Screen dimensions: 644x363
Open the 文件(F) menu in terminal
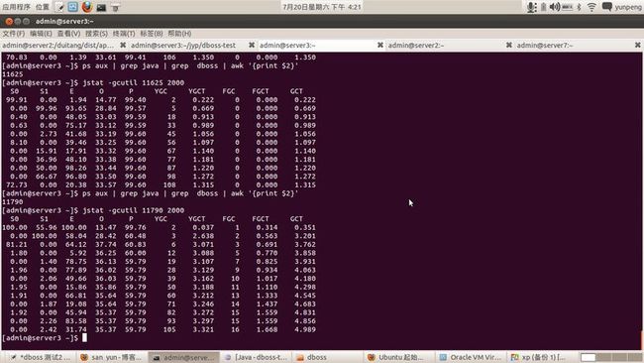(x=14, y=34)
